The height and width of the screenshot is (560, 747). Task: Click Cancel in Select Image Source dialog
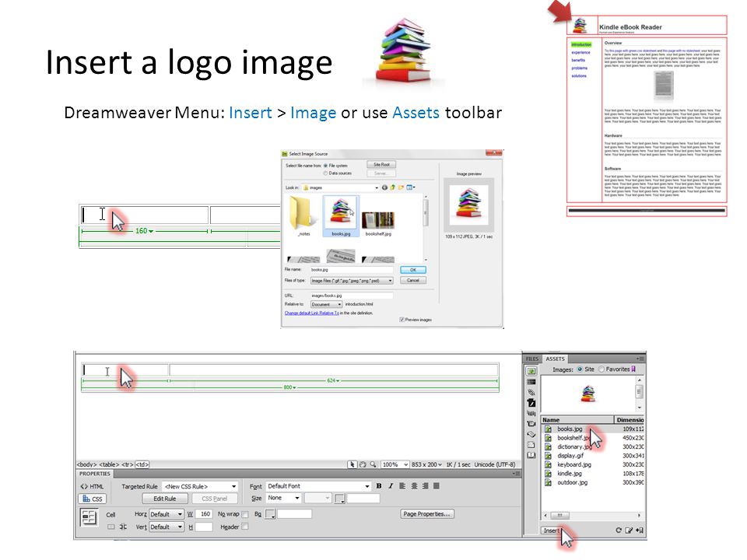click(x=413, y=281)
